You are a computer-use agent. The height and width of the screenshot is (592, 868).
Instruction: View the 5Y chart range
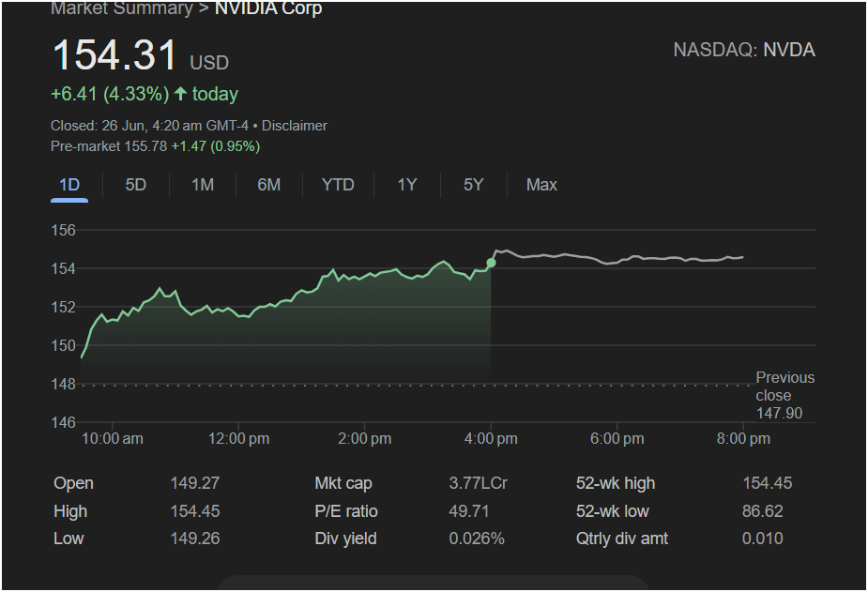[473, 185]
